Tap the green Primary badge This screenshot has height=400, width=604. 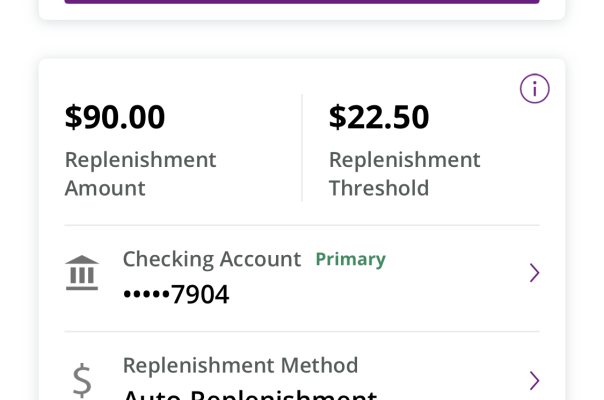(351, 259)
